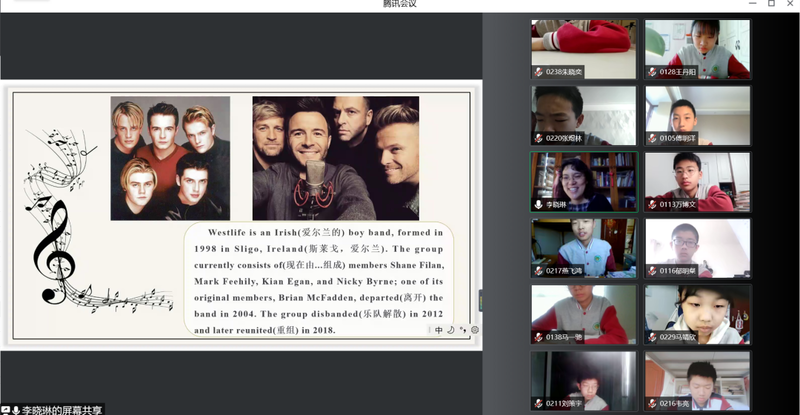
Task: Select the video tile of participant 0216
Action: (697, 381)
